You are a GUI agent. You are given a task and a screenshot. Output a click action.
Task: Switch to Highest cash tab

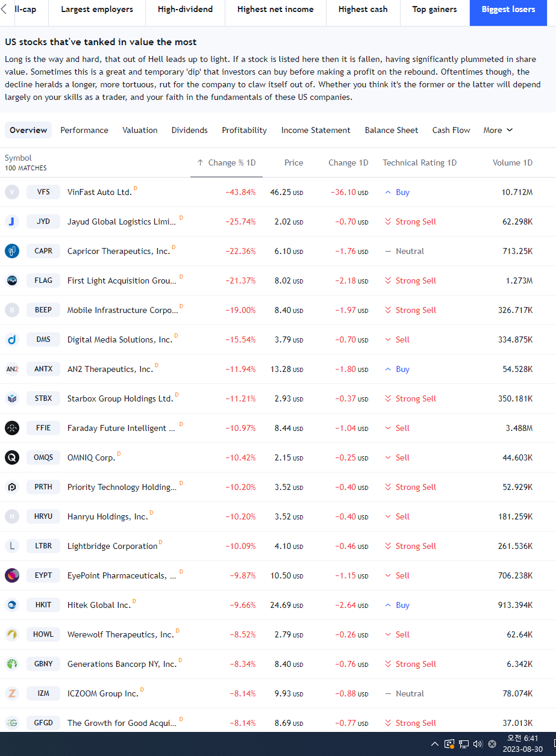pos(363,9)
